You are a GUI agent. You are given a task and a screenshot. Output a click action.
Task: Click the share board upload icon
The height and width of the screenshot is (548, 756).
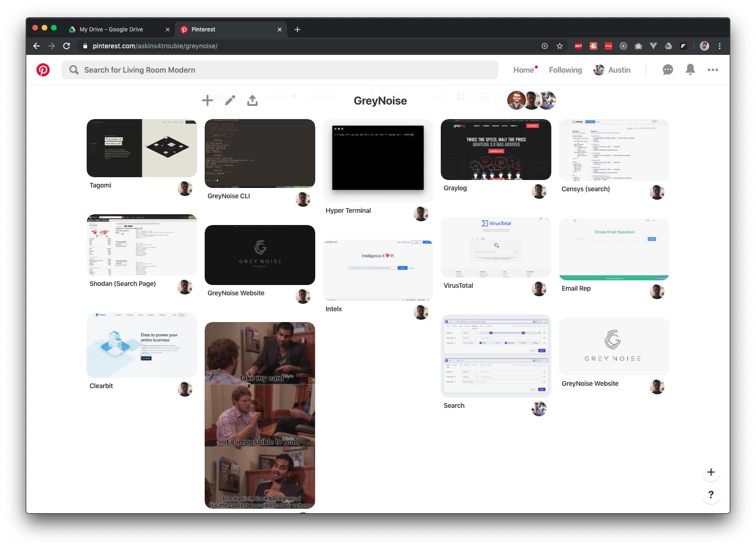tap(252, 100)
